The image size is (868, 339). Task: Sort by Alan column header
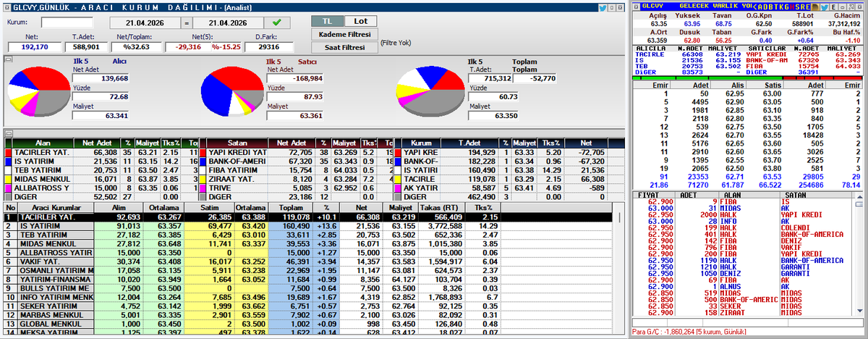(43, 143)
